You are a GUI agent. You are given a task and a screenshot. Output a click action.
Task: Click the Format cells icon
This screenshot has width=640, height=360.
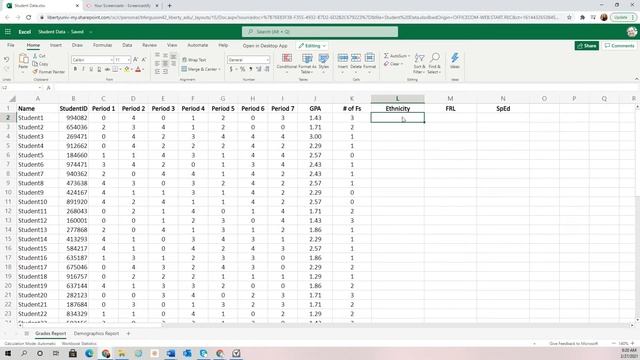[369, 58]
